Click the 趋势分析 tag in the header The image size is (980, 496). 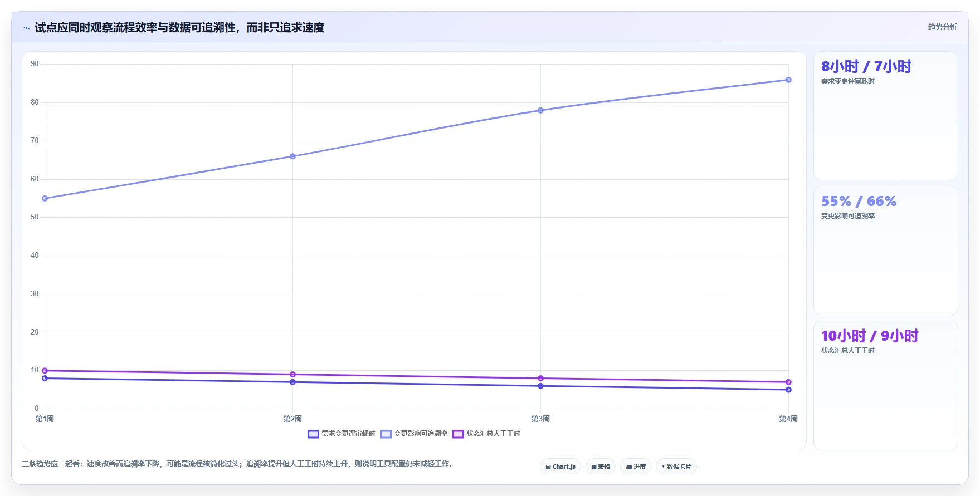[x=943, y=27]
